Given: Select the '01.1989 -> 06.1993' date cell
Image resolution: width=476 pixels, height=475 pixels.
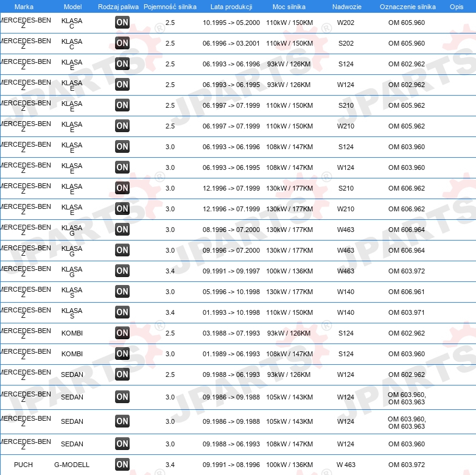Looking at the screenshot, I should tap(231, 354).
